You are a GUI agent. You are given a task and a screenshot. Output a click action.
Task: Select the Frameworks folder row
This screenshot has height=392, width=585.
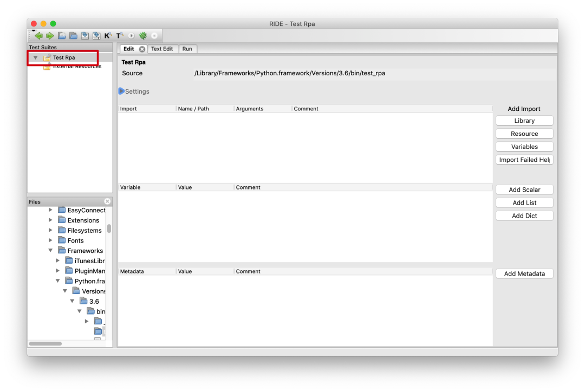pos(85,251)
